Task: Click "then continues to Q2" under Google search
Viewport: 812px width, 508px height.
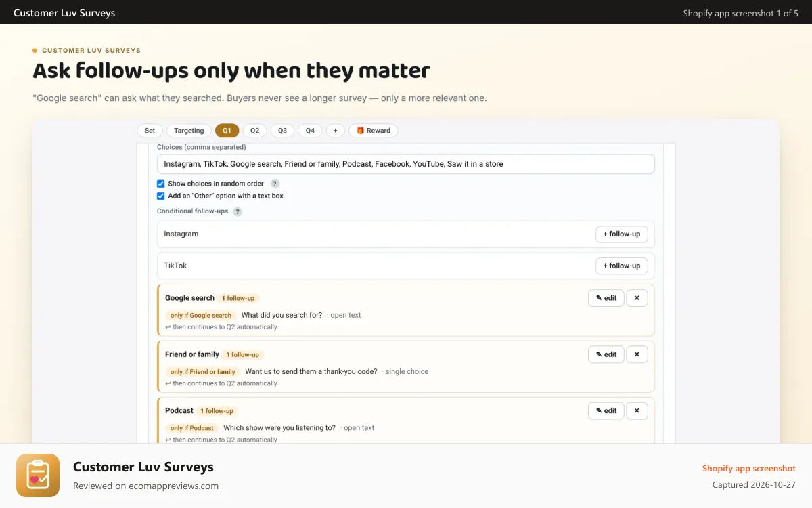Action: point(221,326)
